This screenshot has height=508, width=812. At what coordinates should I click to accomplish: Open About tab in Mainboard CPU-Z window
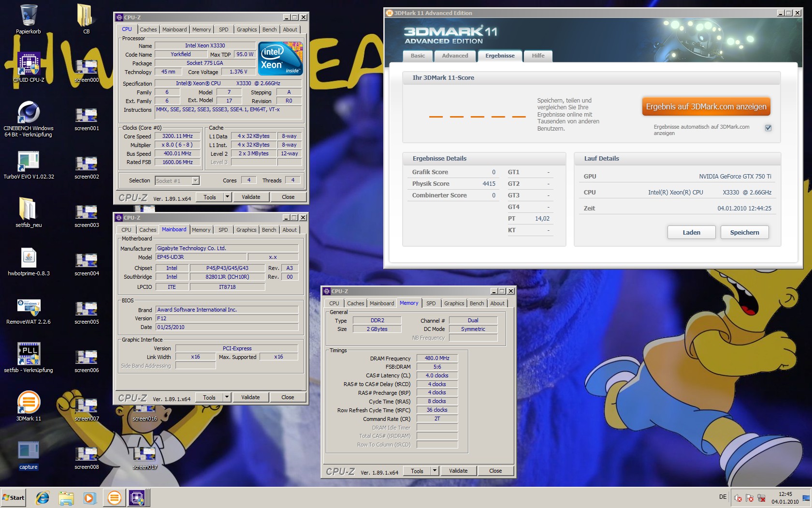click(x=290, y=230)
